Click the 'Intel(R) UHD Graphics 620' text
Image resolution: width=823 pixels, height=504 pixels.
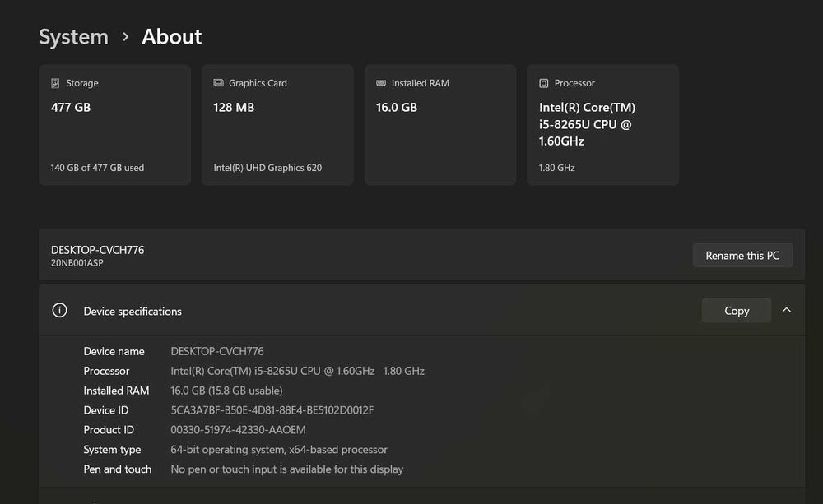click(267, 168)
